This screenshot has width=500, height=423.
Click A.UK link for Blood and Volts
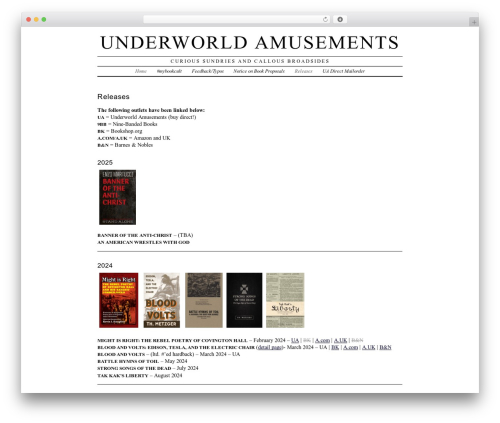tap(369, 347)
